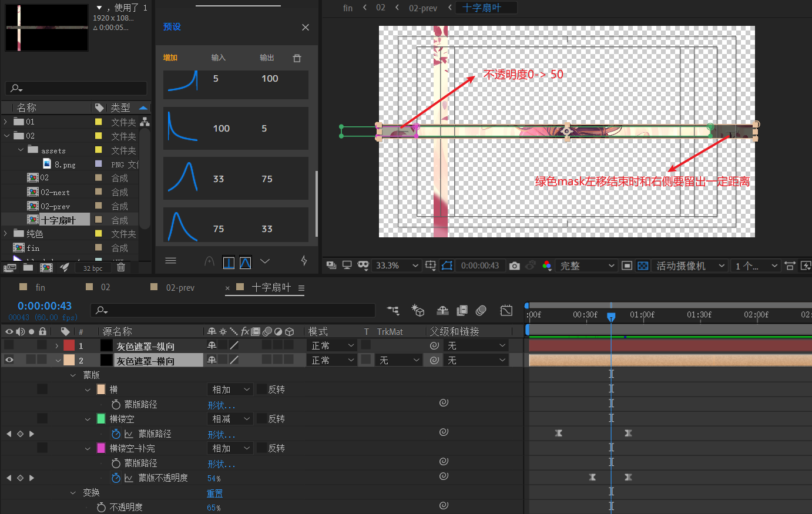The image size is (812, 514).
Task: Expand the chevron in 预设 panel footer
Action: point(265,261)
